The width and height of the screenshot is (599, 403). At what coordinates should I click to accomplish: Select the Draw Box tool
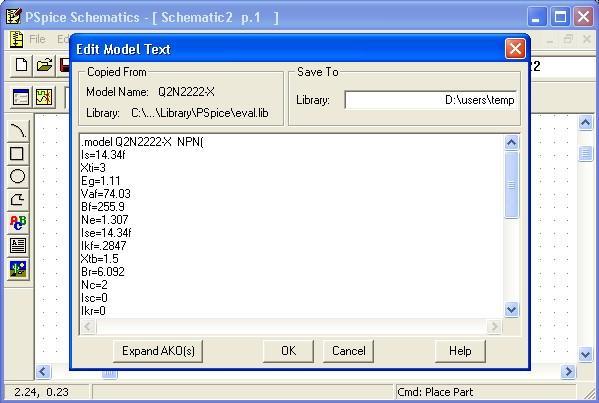tap(17, 154)
